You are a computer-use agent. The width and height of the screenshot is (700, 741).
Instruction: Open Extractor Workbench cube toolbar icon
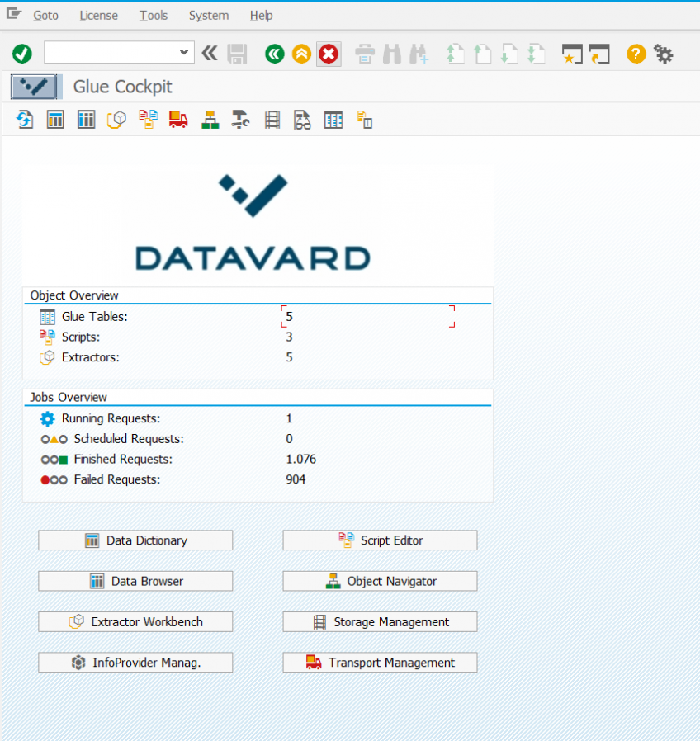(116, 120)
